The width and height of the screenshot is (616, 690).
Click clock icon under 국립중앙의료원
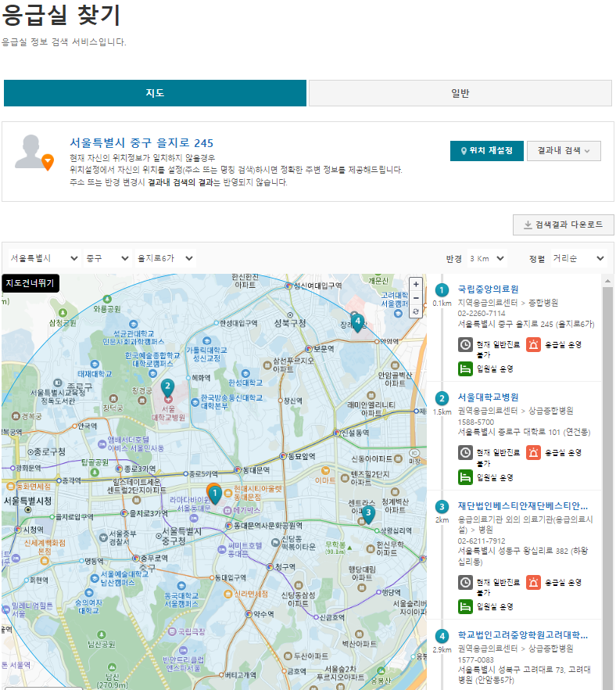tap(465, 344)
